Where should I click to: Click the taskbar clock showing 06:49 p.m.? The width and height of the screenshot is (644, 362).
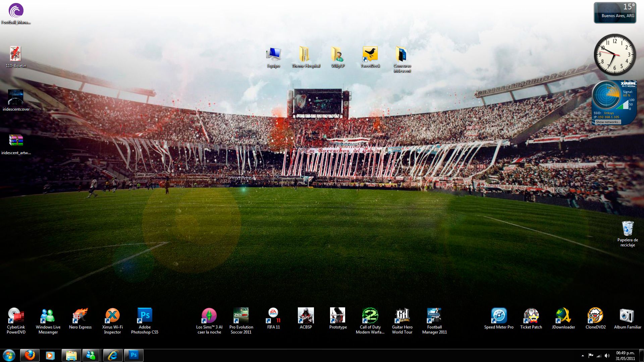[625, 356]
